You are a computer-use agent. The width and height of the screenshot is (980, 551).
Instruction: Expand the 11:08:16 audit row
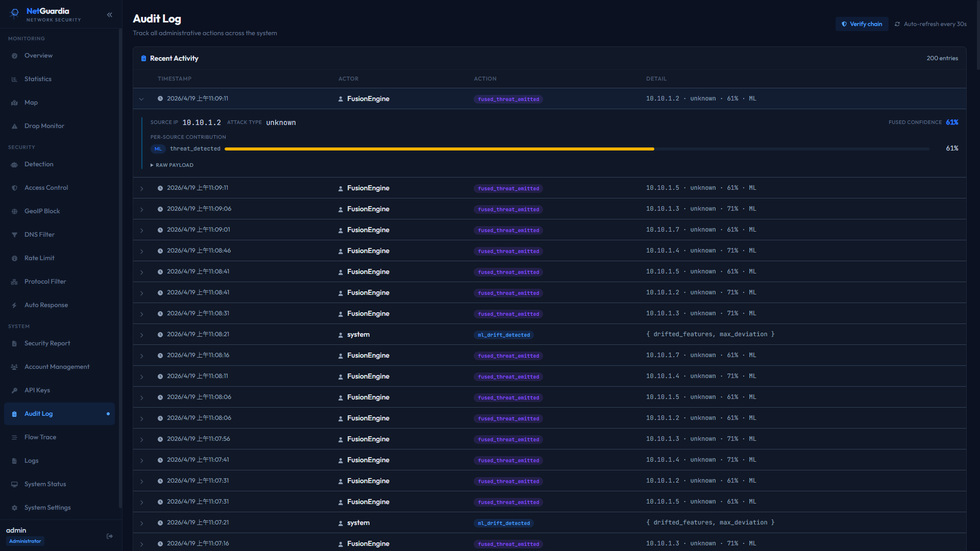141,356
